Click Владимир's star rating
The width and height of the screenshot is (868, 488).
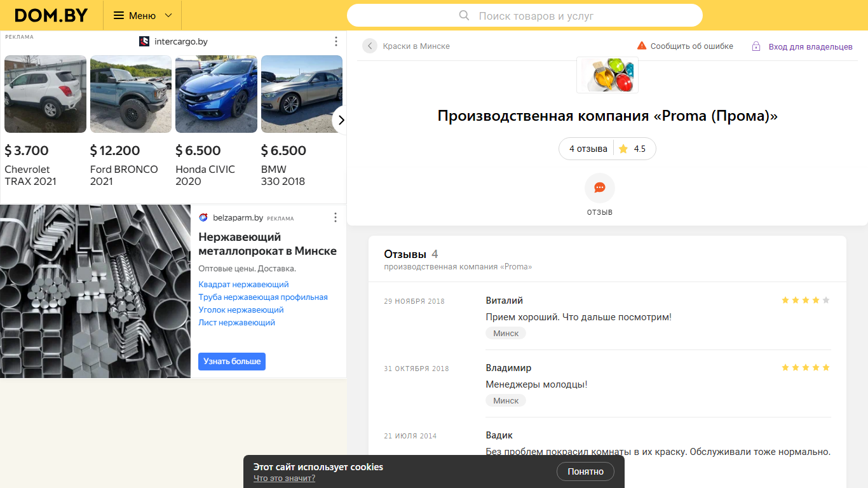point(806,368)
